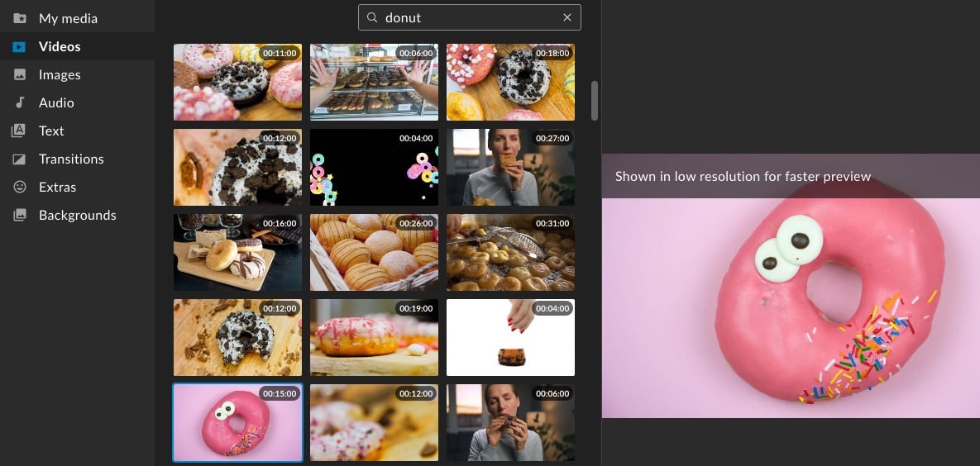
Task: Open Audio via the music note icon
Action: (20, 103)
